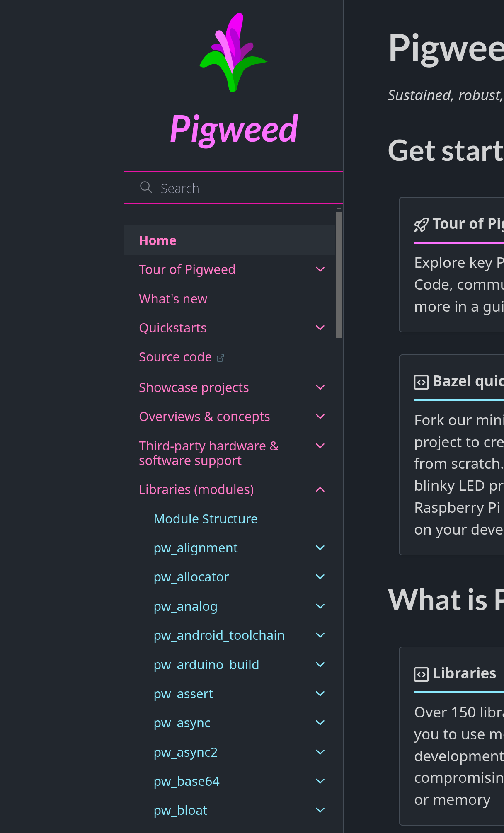
Task: Click the sidebar scrollbar up arrow
Action: pyautogui.click(x=339, y=208)
